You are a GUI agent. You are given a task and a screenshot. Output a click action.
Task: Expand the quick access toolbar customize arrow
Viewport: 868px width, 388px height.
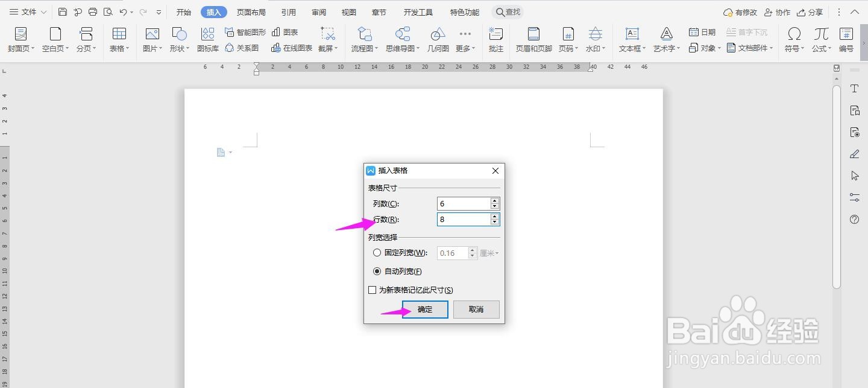coord(159,12)
